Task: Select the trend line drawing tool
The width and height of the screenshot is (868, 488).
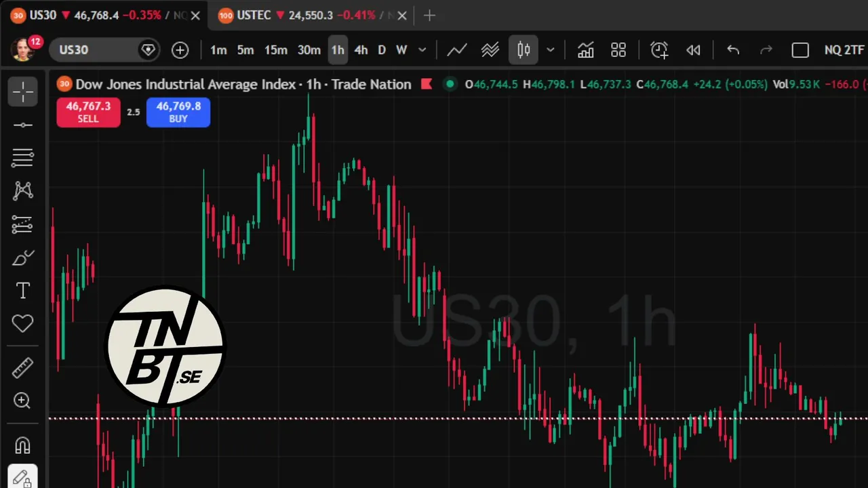Action: [22, 125]
